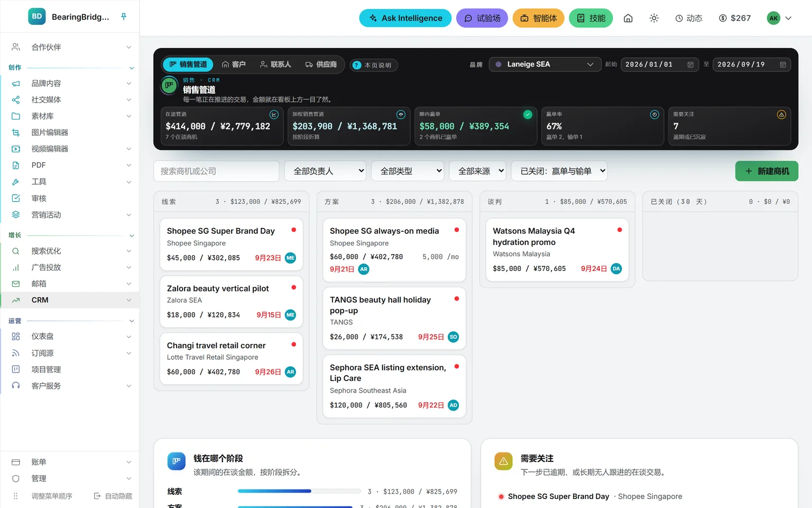The height and width of the screenshot is (508, 812).
Task: Collapse the 创作 section chevron
Action: click(x=132, y=68)
